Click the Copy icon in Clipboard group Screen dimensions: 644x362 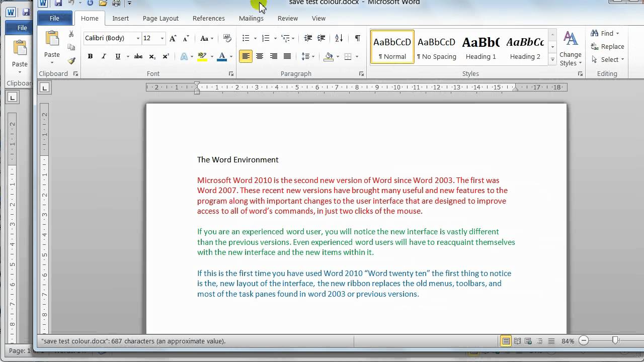click(x=71, y=47)
